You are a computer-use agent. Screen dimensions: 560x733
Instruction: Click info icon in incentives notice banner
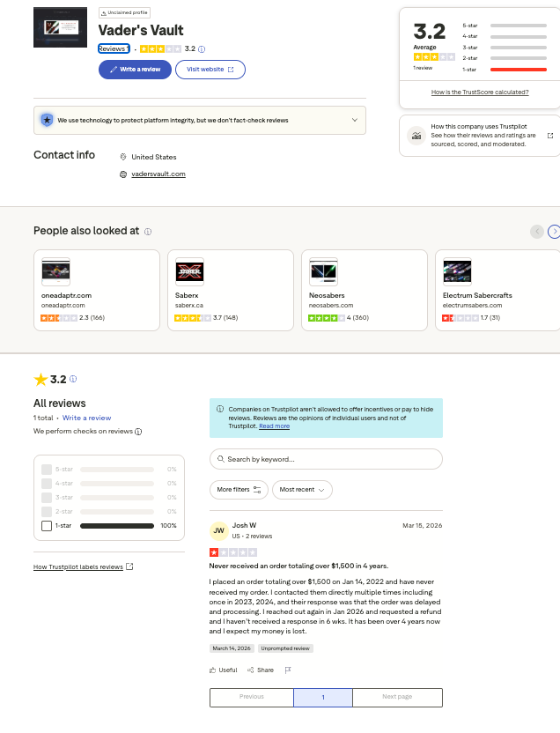coord(220,409)
